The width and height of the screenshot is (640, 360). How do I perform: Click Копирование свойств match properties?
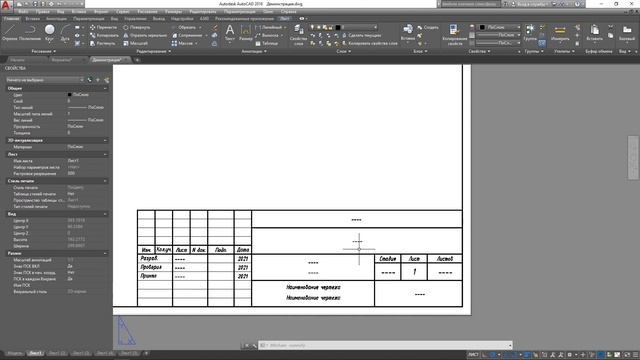click(x=455, y=34)
